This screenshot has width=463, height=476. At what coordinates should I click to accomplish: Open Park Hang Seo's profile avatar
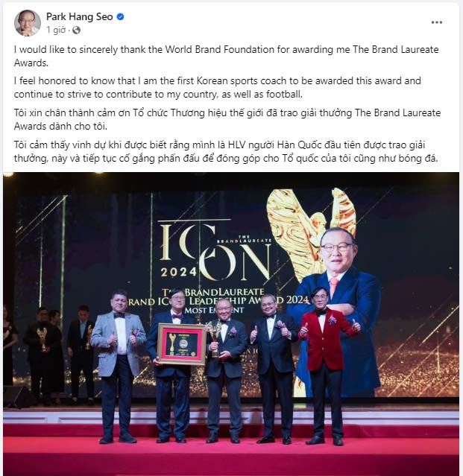click(x=28, y=23)
